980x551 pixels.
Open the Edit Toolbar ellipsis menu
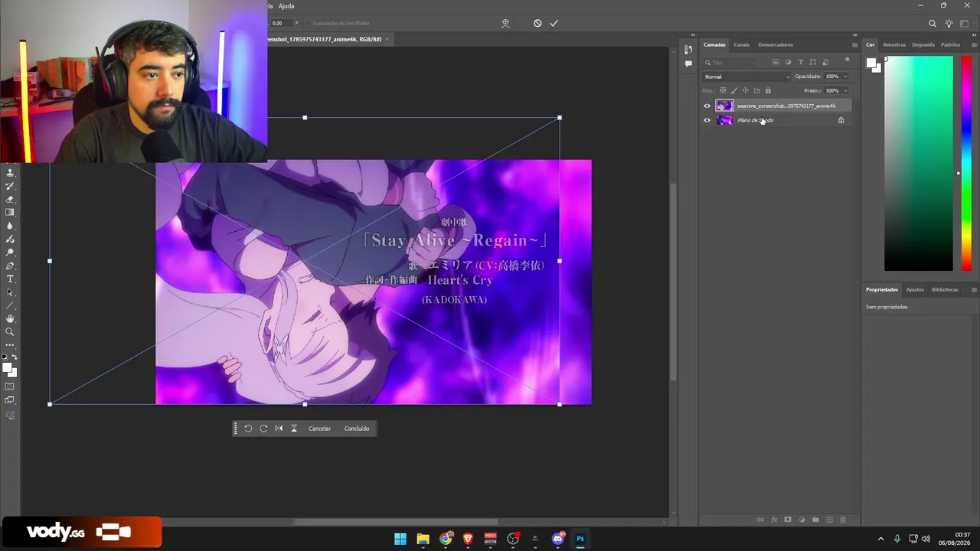pyautogui.click(x=10, y=345)
